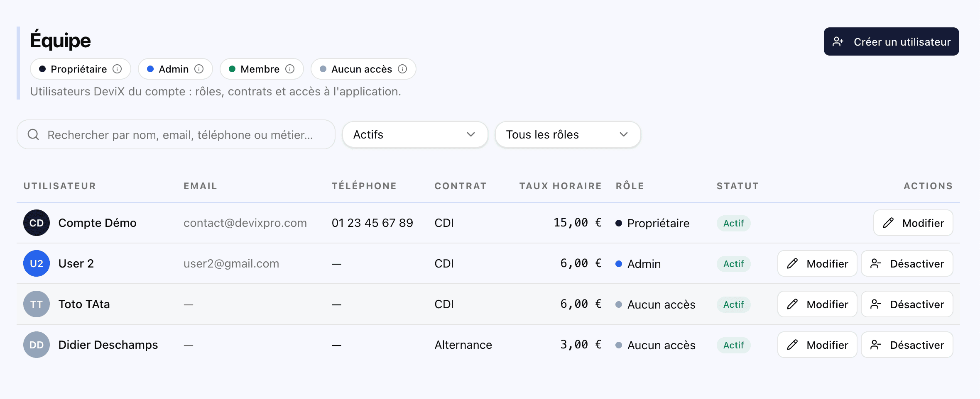The image size is (980, 399).
Task: Click the TAUX HORAIRE column header
Action: click(561, 186)
